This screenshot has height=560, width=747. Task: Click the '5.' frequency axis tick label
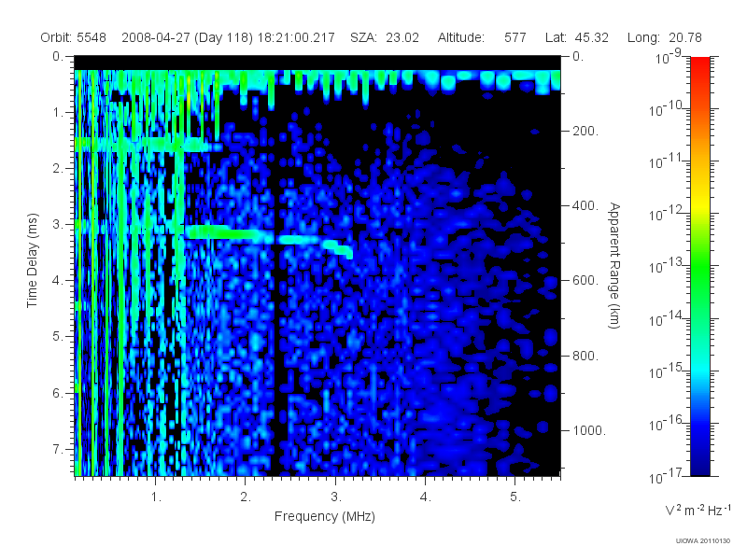[515, 497]
